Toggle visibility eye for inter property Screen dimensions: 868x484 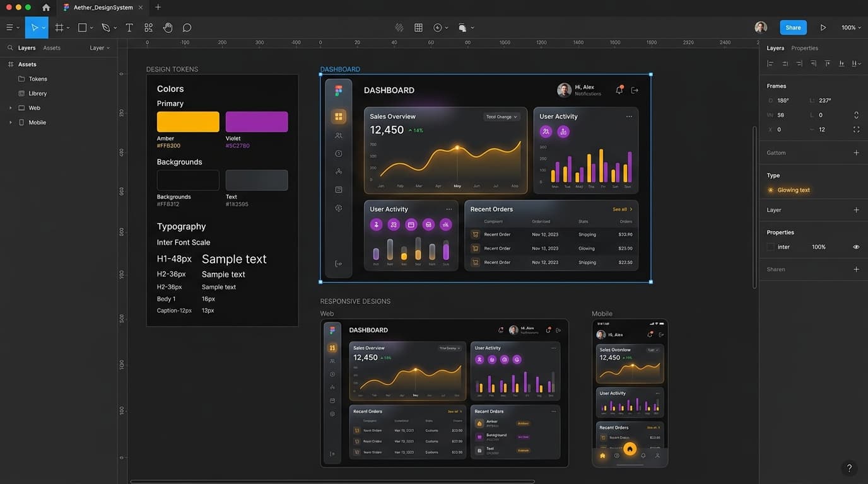coord(856,247)
